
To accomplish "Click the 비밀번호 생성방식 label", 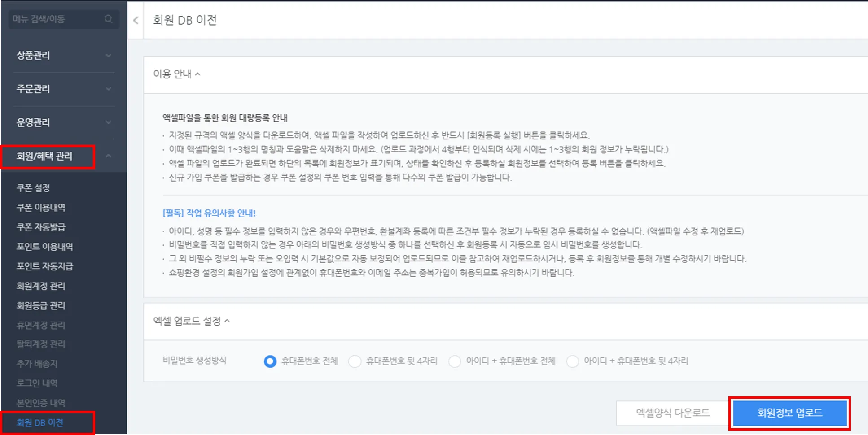I will (x=194, y=360).
